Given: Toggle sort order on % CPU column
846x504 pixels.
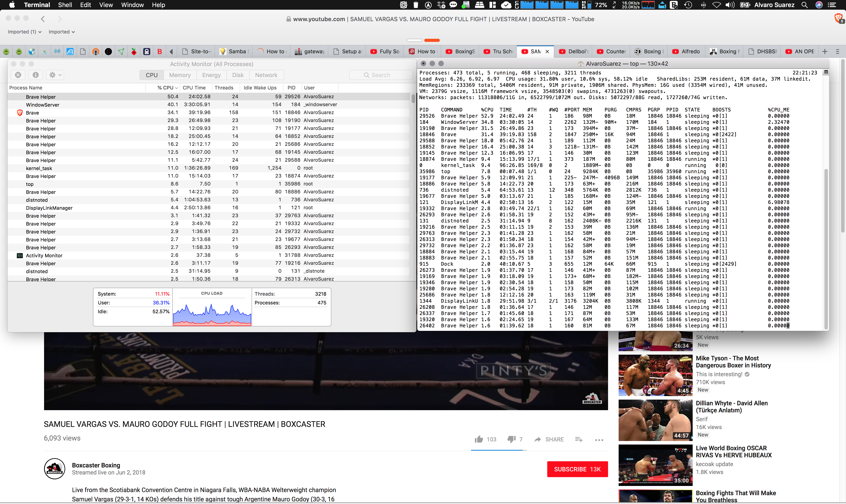Looking at the screenshot, I should [165, 88].
